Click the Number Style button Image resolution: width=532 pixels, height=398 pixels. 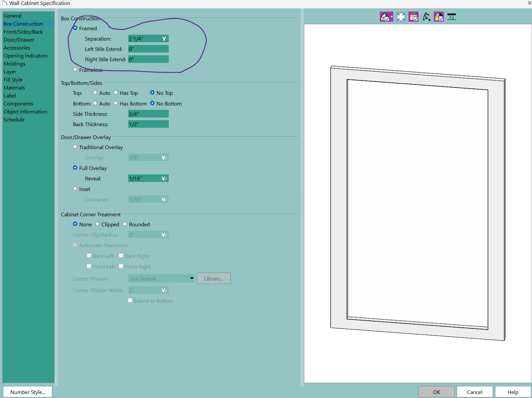(x=28, y=392)
